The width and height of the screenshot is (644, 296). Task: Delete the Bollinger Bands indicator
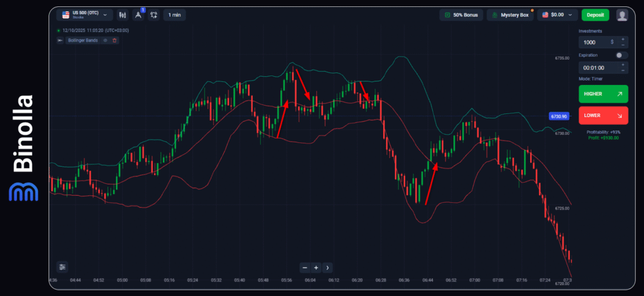[114, 40]
